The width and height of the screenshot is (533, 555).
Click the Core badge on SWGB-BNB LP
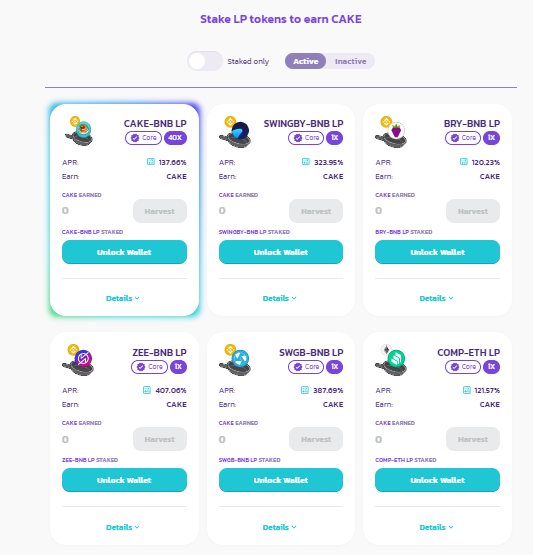coord(306,367)
